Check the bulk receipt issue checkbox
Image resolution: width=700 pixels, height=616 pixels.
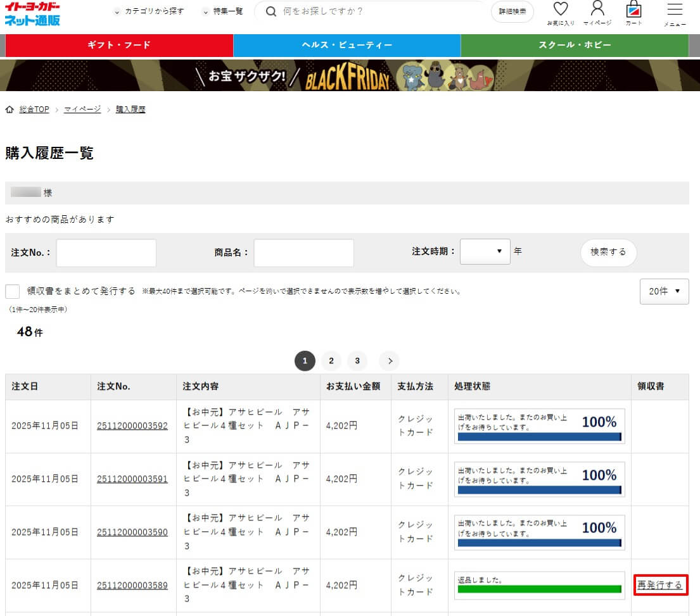point(13,291)
